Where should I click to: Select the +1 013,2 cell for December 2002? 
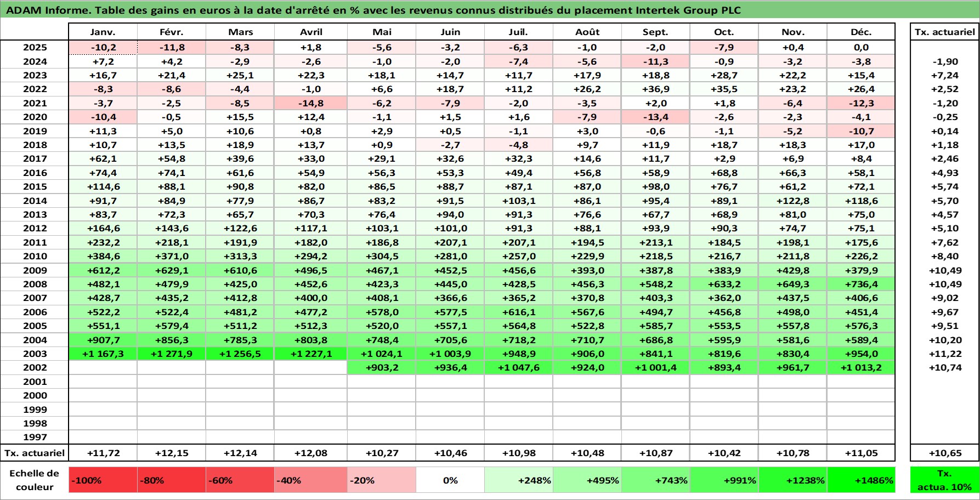point(861,367)
